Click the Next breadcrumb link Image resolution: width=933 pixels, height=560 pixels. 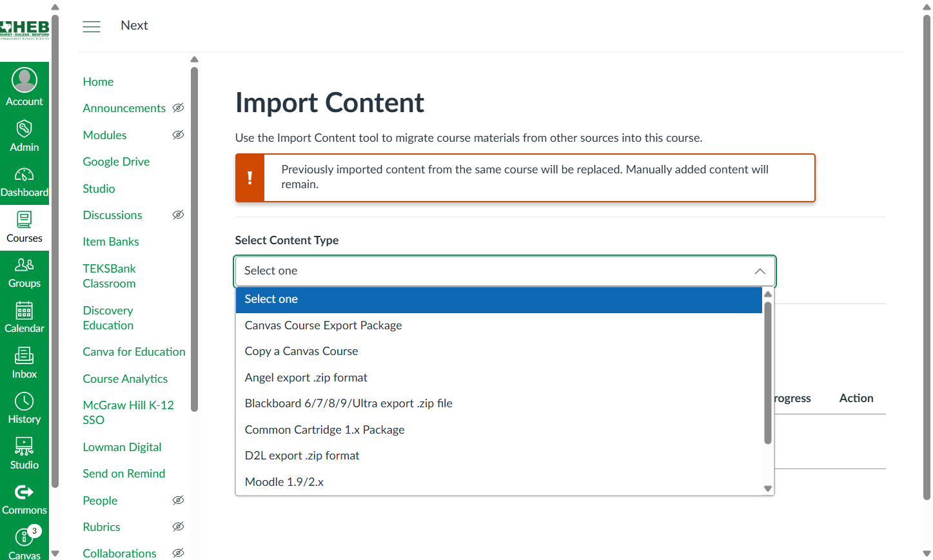tap(134, 26)
